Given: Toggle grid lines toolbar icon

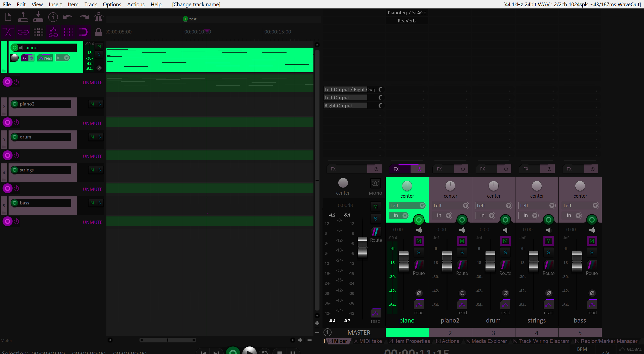Looking at the screenshot, I should (68, 32).
